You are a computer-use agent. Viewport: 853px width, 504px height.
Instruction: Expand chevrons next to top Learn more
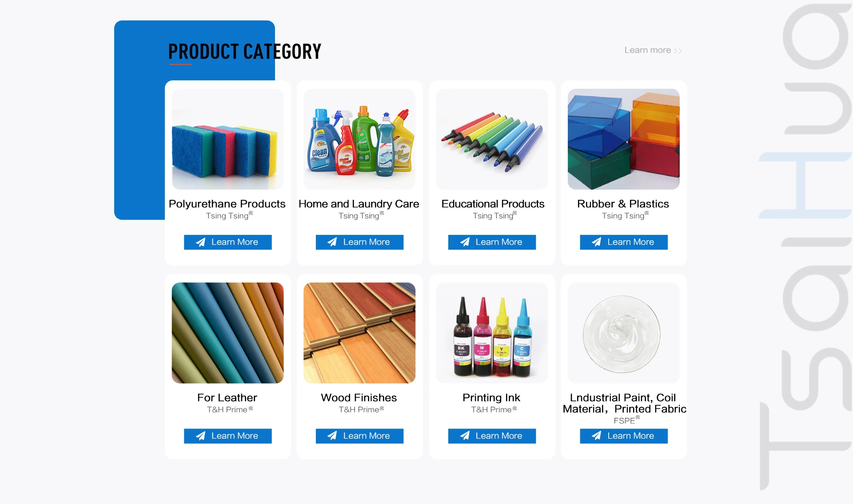pyautogui.click(x=678, y=51)
